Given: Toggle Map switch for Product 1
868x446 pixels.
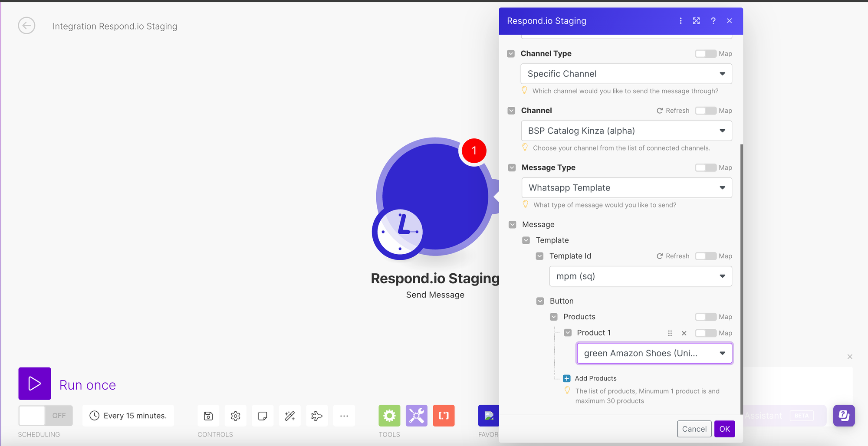Looking at the screenshot, I should point(706,333).
